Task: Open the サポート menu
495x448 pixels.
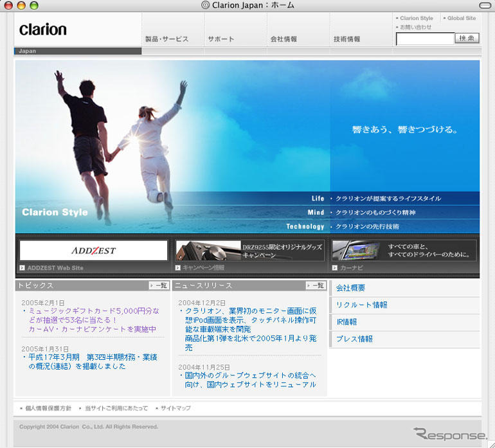Action: [x=221, y=39]
